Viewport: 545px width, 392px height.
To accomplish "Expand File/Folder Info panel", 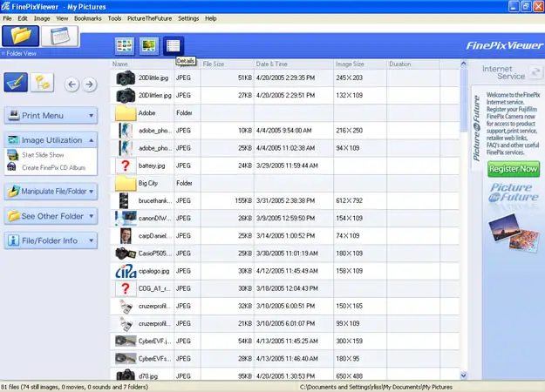I will [51, 240].
